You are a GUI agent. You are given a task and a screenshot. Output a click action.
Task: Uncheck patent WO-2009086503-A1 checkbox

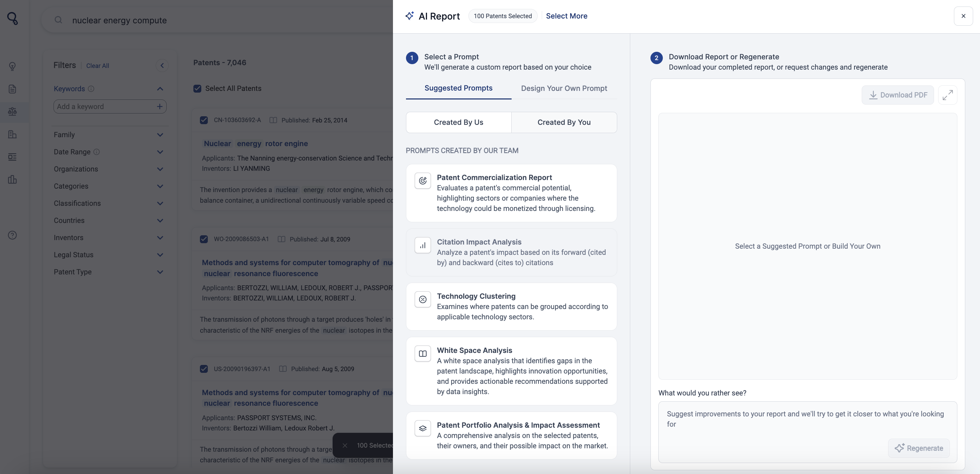[x=204, y=239]
